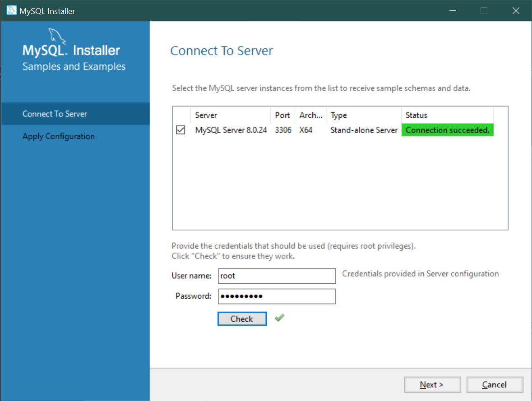Viewport: 532px width, 401px height.
Task: Click the Credentials provided in Server configuration text
Action: (x=421, y=274)
